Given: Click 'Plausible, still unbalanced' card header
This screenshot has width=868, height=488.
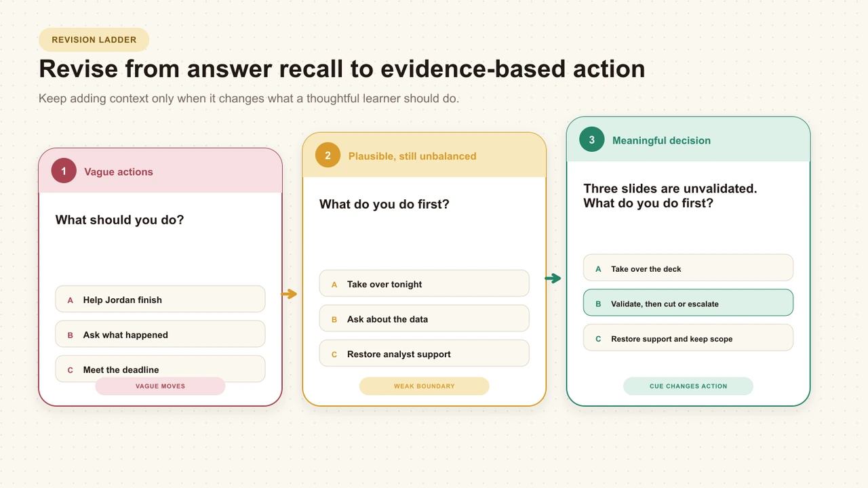Looking at the screenshot, I should (424, 156).
